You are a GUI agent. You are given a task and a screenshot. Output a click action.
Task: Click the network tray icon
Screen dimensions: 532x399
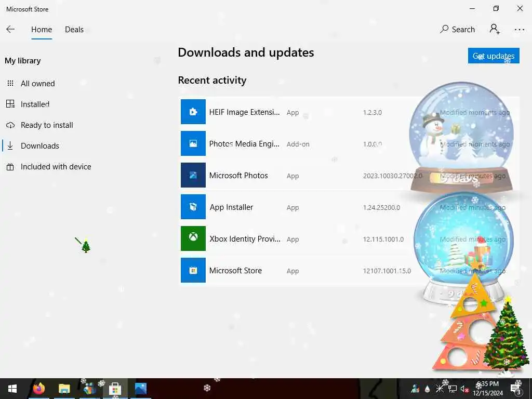[x=453, y=389]
